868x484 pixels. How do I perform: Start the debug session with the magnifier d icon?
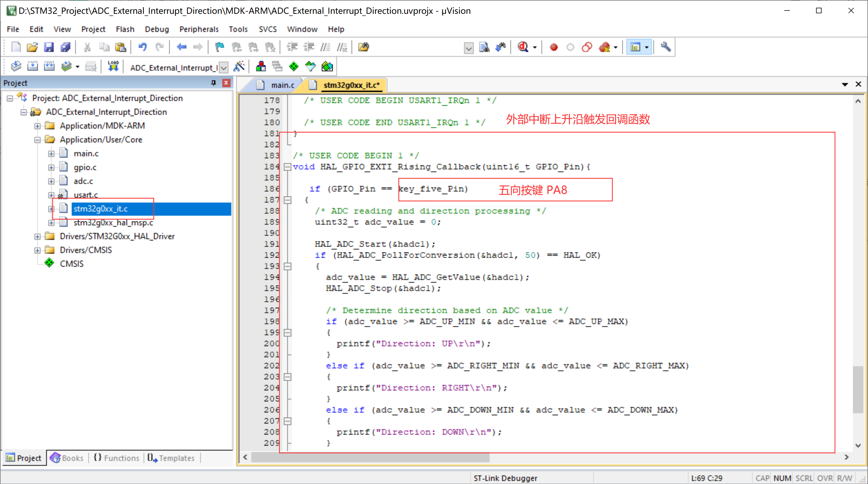[523, 47]
